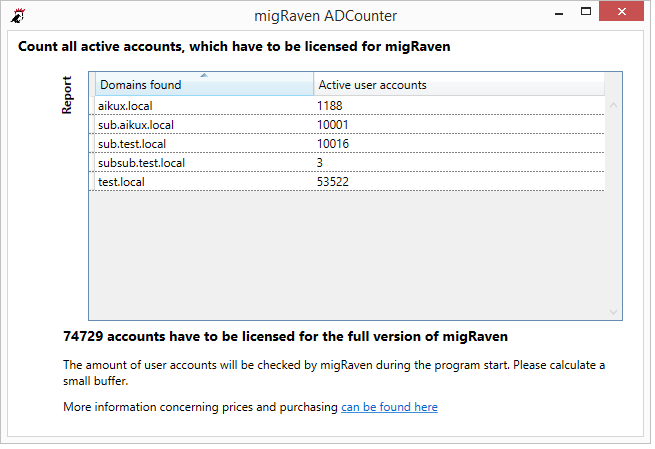Click the sort arrow above Domains found
Image resolution: width=655 pixels, height=449 pixels.
(x=204, y=75)
